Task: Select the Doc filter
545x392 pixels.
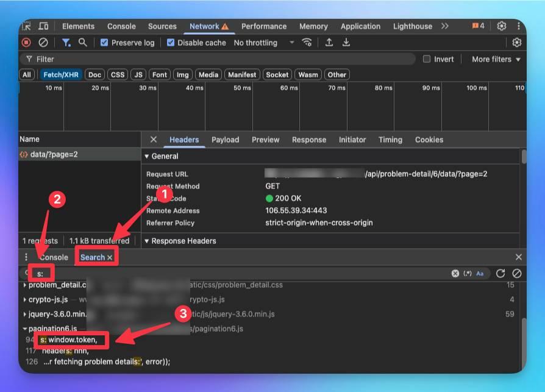Action: coord(94,75)
